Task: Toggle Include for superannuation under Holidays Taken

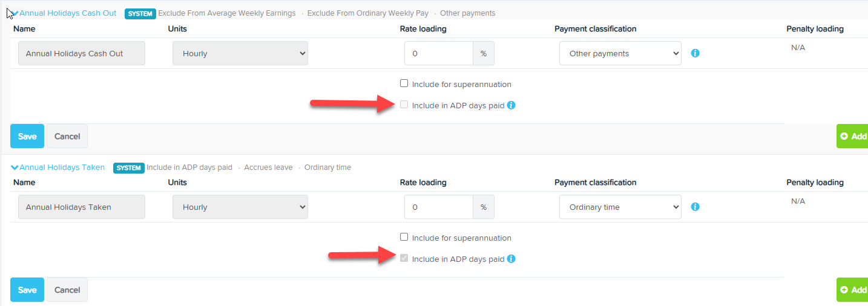Action: coord(404,237)
